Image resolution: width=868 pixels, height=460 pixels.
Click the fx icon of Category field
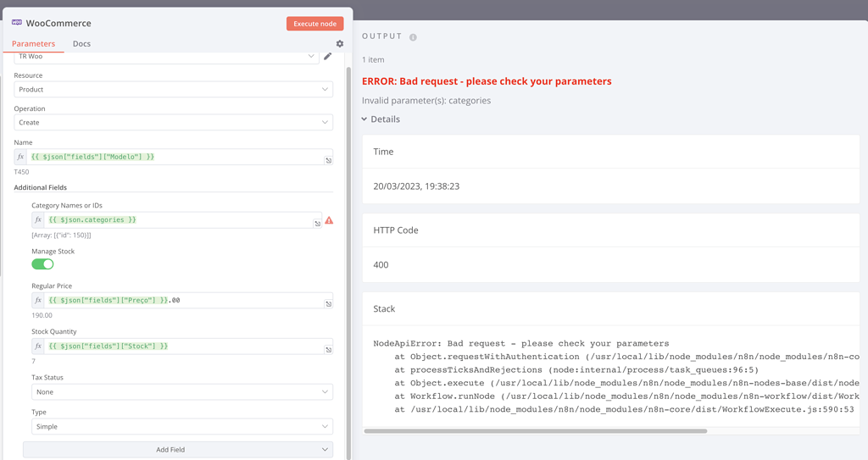pos(38,220)
